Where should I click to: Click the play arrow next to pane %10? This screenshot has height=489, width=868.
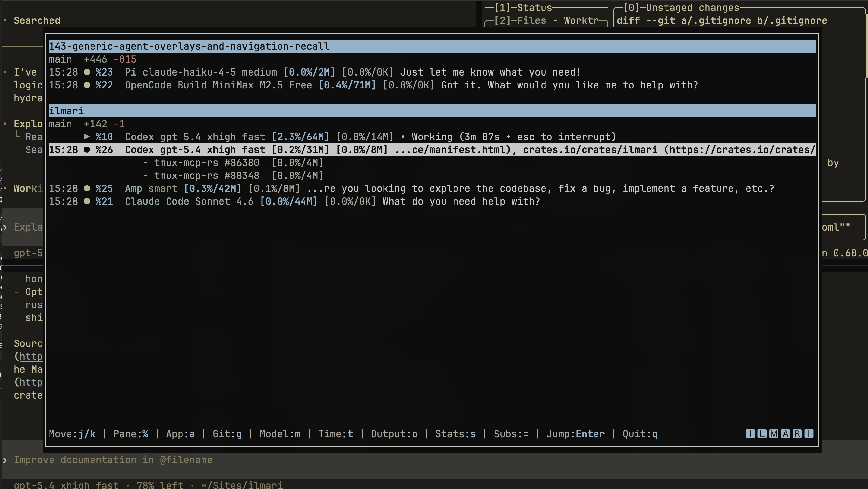tap(87, 137)
